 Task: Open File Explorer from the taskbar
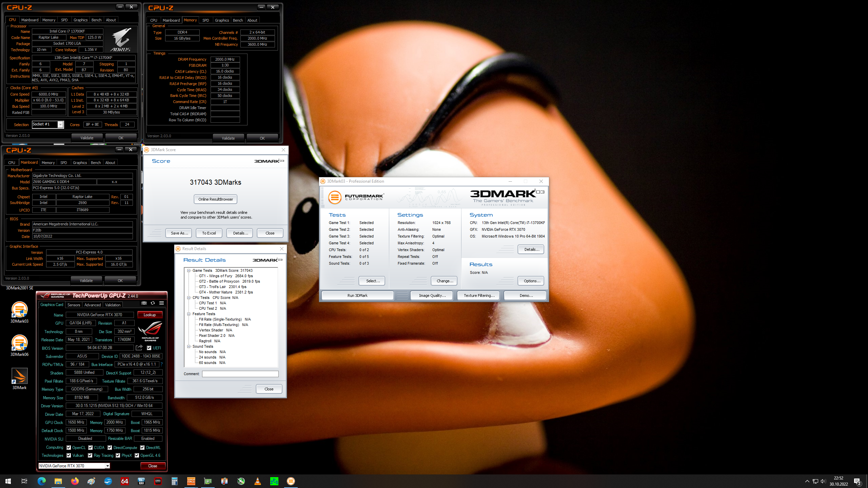click(x=58, y=481)
